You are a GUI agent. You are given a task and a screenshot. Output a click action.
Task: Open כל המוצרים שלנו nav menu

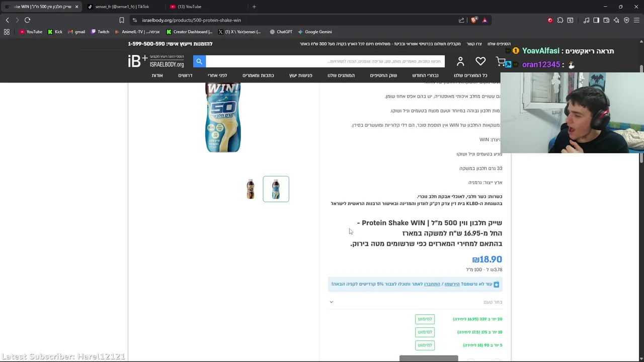coord(470,75)
